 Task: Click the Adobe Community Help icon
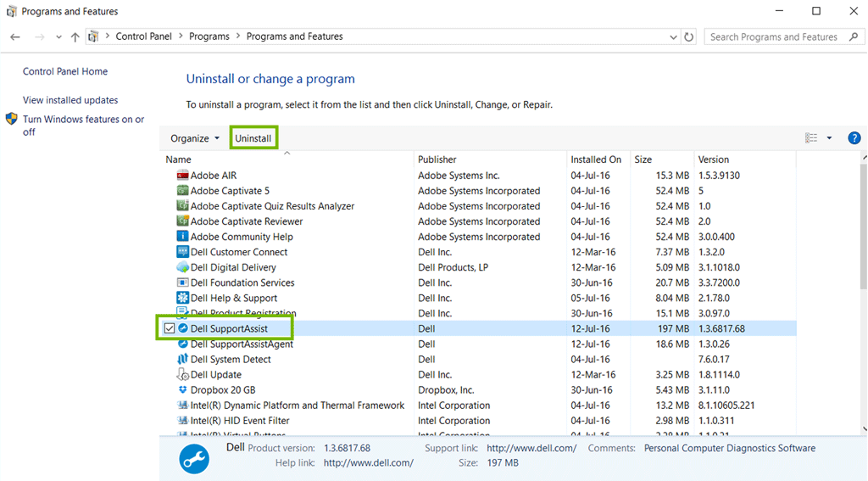click(x=182, y=236)
